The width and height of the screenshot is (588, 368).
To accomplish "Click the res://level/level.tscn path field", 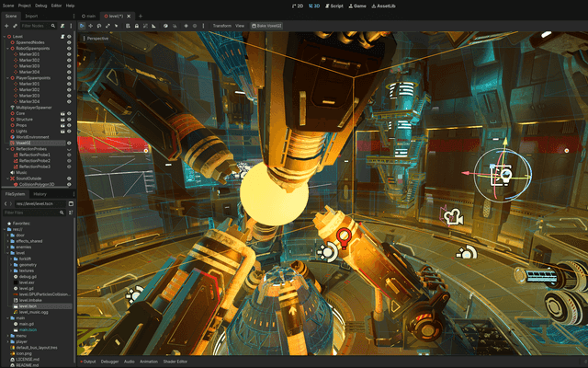I will coord(40,203).
